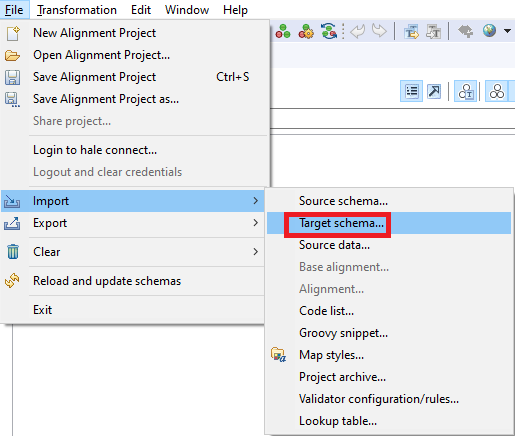Click the gray T with arrow icon

click(x=433, y=32)
